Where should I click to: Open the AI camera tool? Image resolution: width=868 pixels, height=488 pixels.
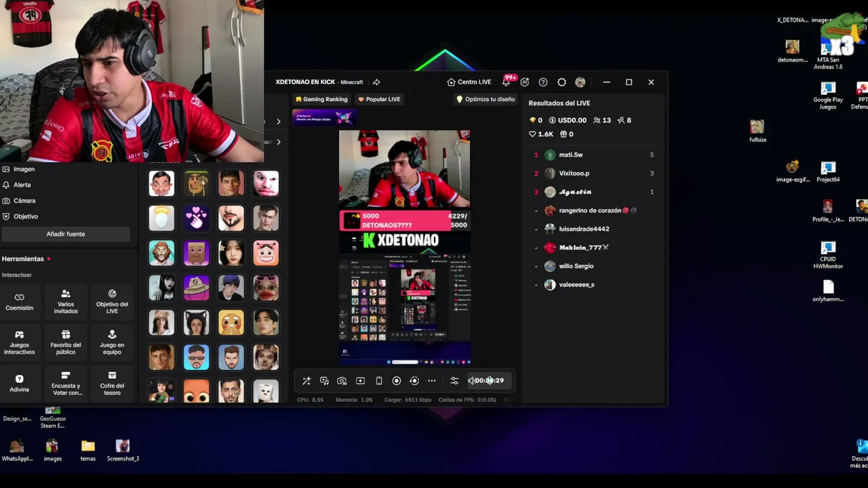(342, 381)
